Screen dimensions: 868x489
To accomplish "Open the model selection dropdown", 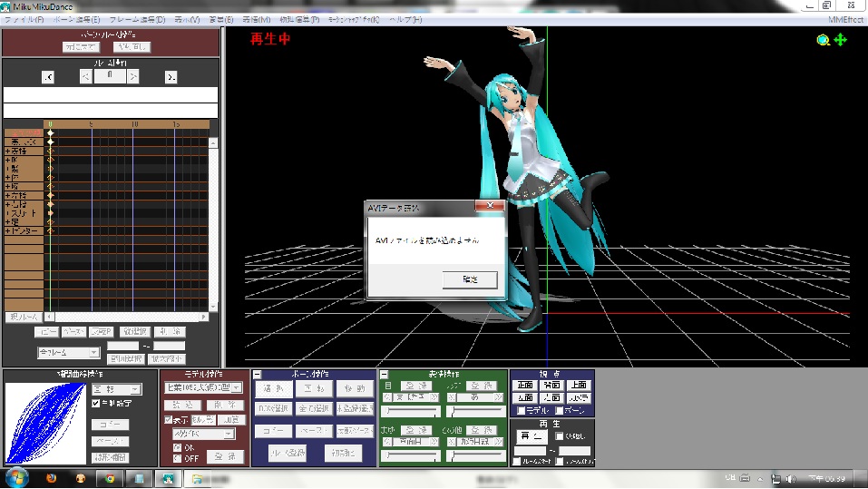I will click(203, 387).
